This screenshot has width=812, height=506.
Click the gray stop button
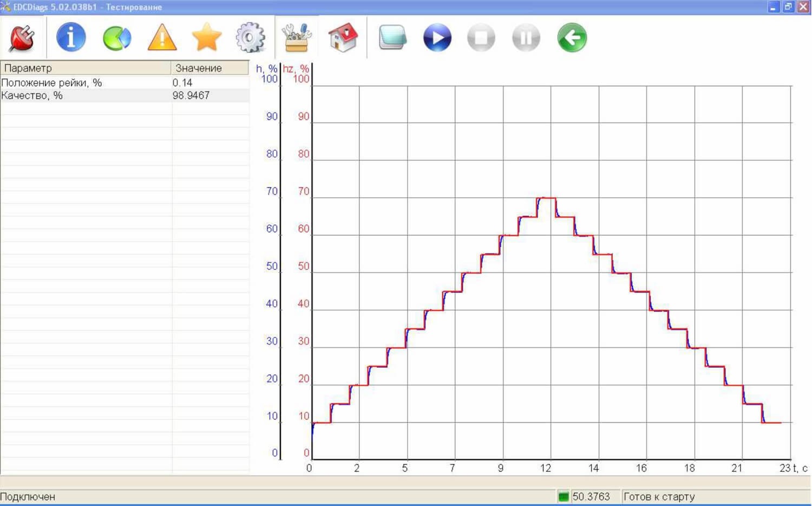[481, 38]
